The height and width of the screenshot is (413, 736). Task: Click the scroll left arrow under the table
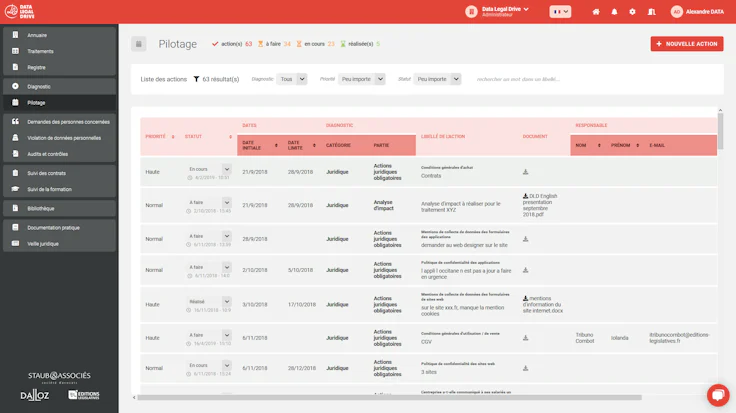point(134,398)
